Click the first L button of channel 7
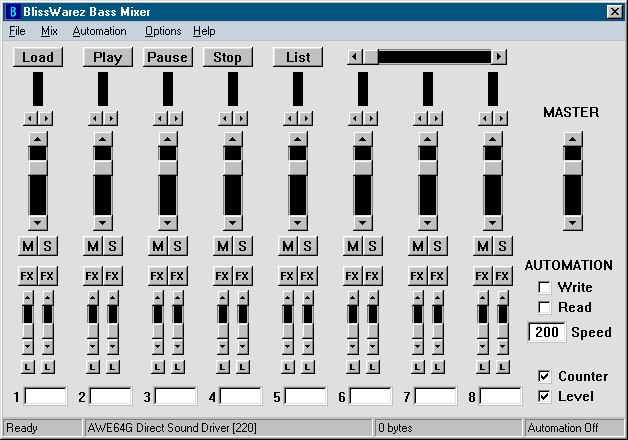The width and height of the screenshot is (628, 440). [x=417, y=367]
